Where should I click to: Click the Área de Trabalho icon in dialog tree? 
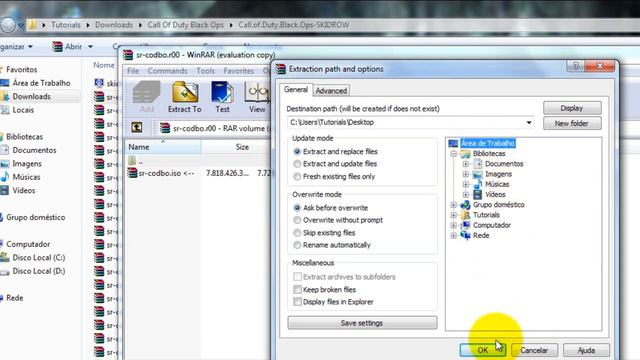point(453,143)
